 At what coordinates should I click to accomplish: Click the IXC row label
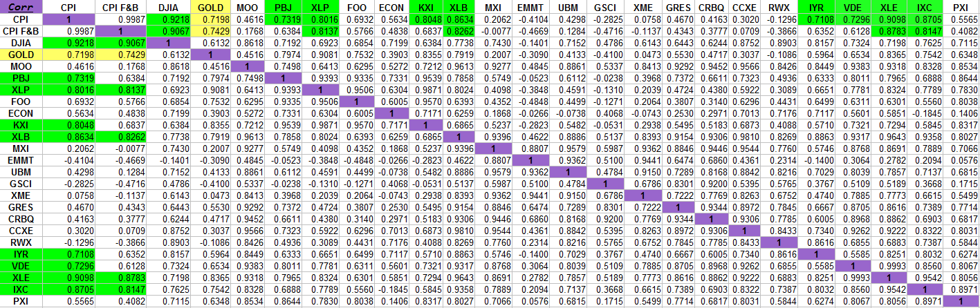pyautogui.click(x=21, y=290)
